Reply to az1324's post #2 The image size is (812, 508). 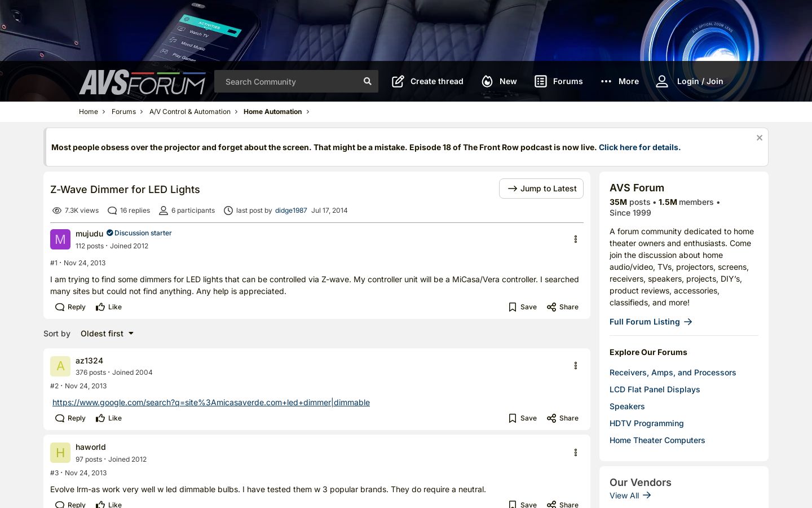[x=70, y=418]
